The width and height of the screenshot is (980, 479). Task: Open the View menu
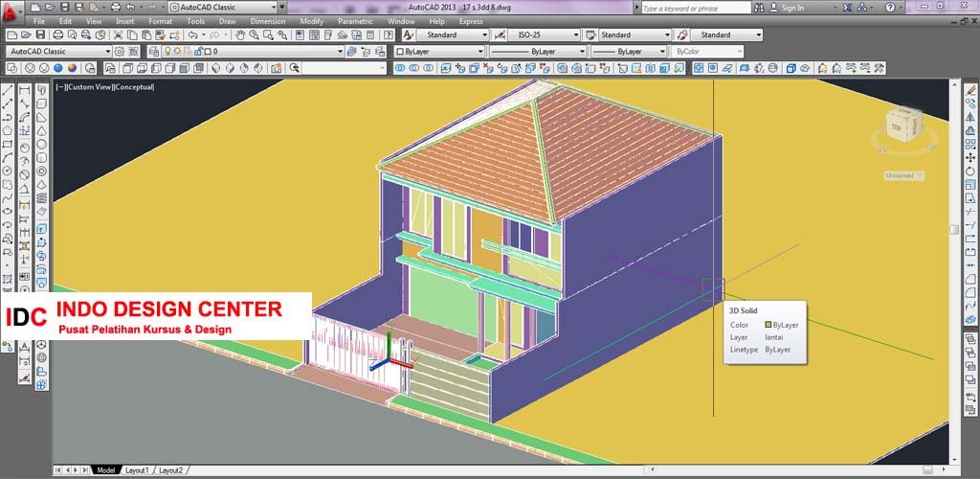[94, 21]
